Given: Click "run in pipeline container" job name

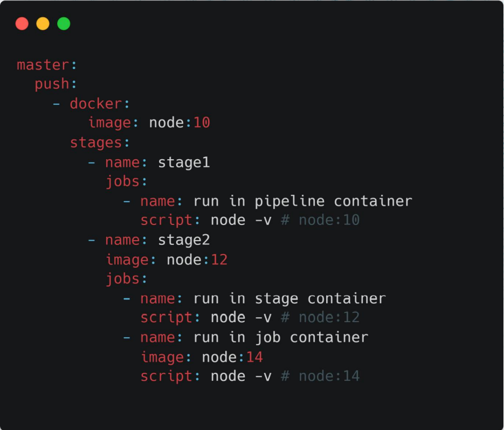Looking at the screenshot, I should [x=303, y=201].
